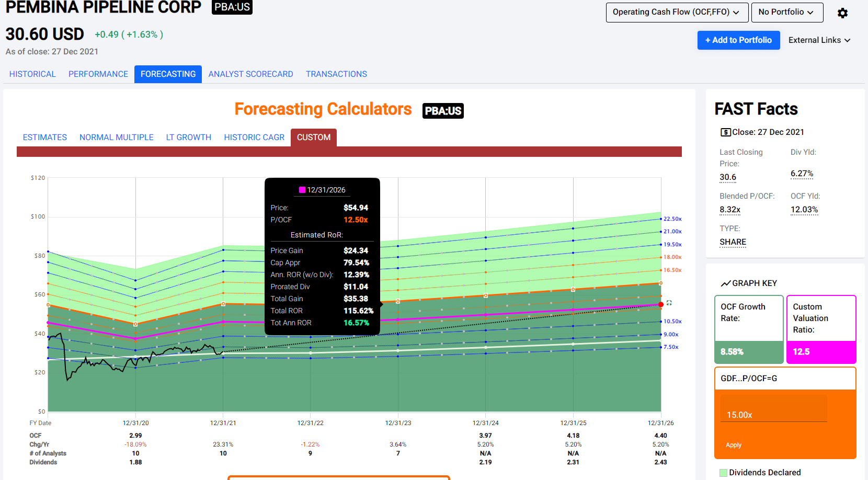Click the 19.50x multiple line label
The height and width of the screenshot is (480, 868).
(672, 245)
